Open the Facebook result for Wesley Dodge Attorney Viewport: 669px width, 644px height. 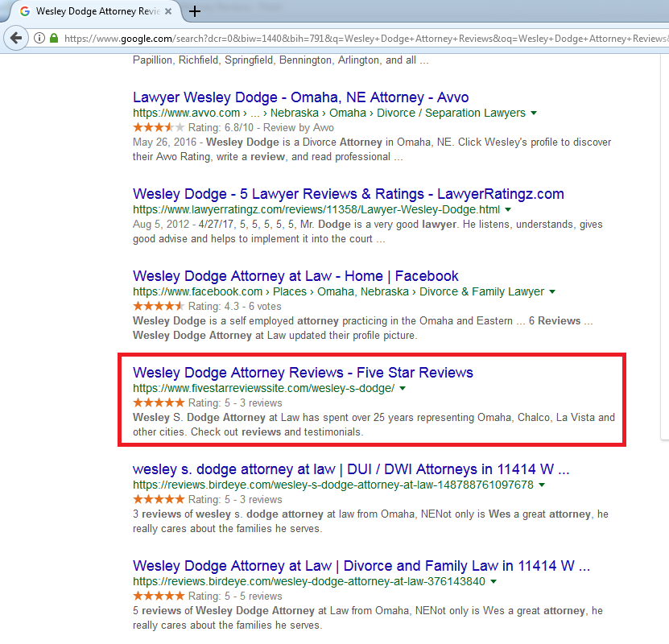[x=295, y=275]
